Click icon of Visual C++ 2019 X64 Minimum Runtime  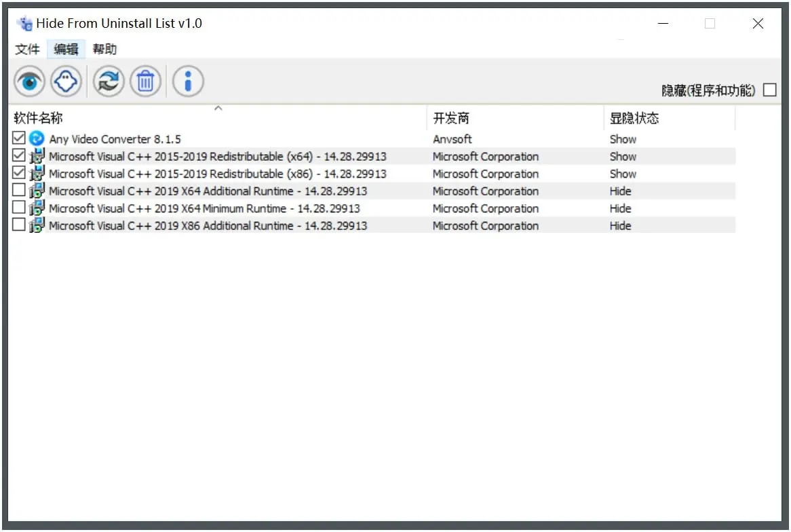click(x=37, y=208)
